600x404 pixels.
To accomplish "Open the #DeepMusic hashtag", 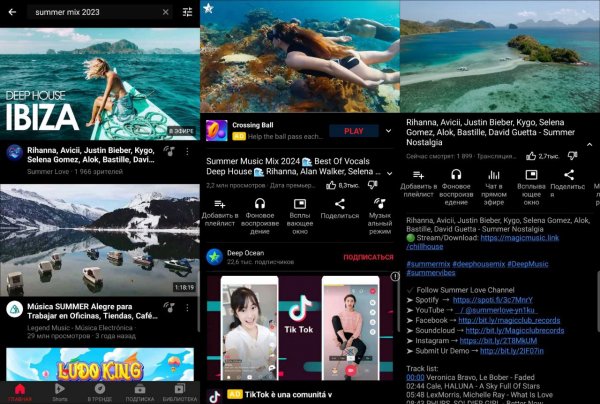I will tap(528, 264).
